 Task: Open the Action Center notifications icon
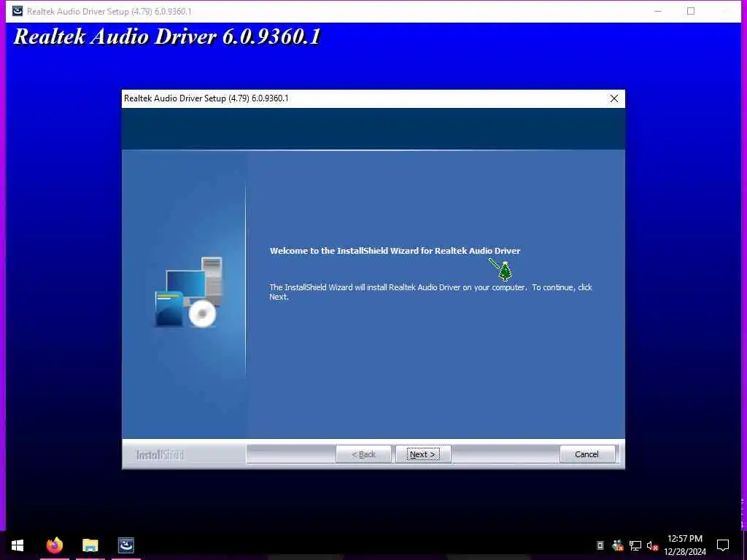point(723,545)
